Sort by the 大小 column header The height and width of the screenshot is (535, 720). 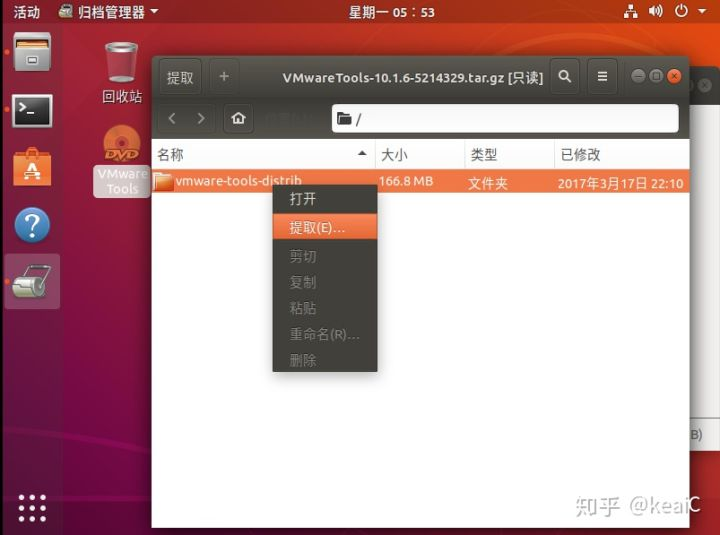point(420,155)
